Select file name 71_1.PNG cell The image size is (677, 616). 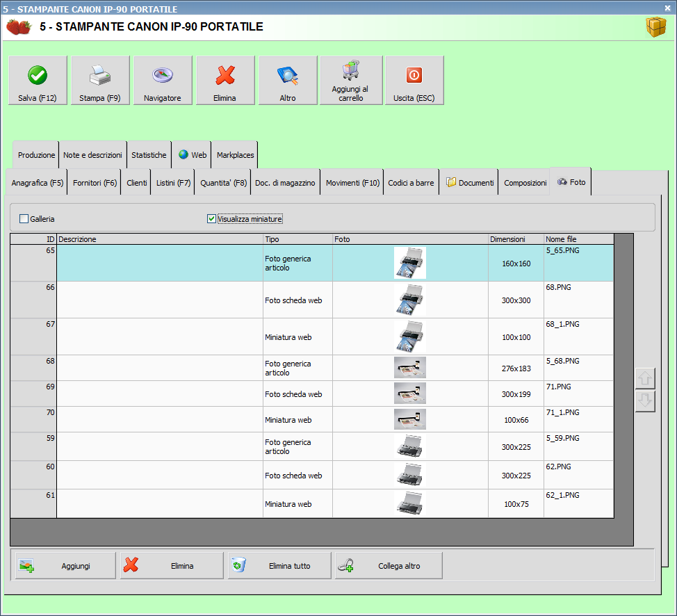coord(578,419)
